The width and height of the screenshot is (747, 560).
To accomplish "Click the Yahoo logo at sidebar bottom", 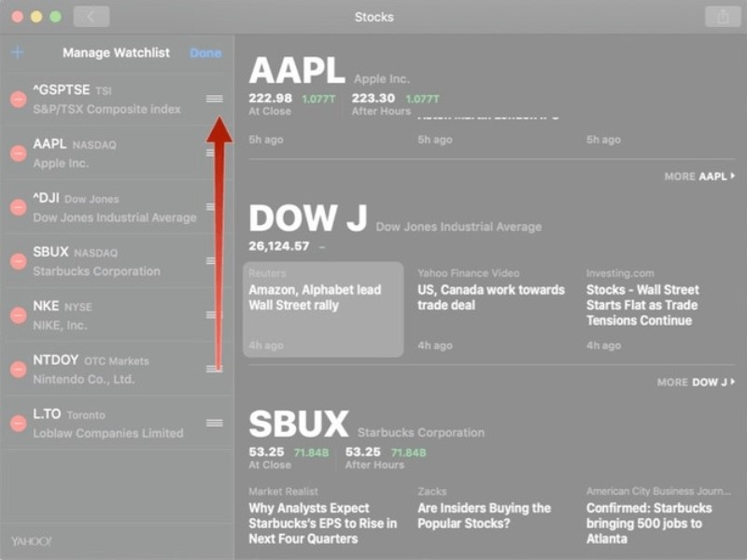I will pos(31,541).
